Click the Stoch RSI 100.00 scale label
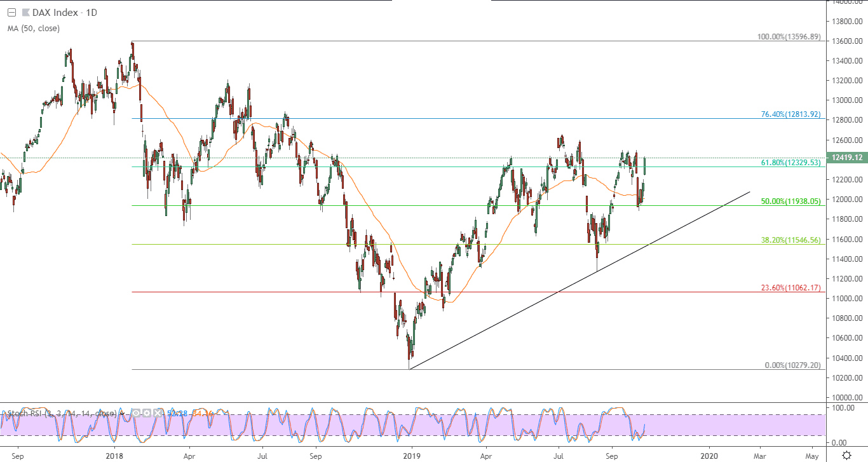Image resolution: width=868 pixels, height=462 pixels. click(843, 407)
